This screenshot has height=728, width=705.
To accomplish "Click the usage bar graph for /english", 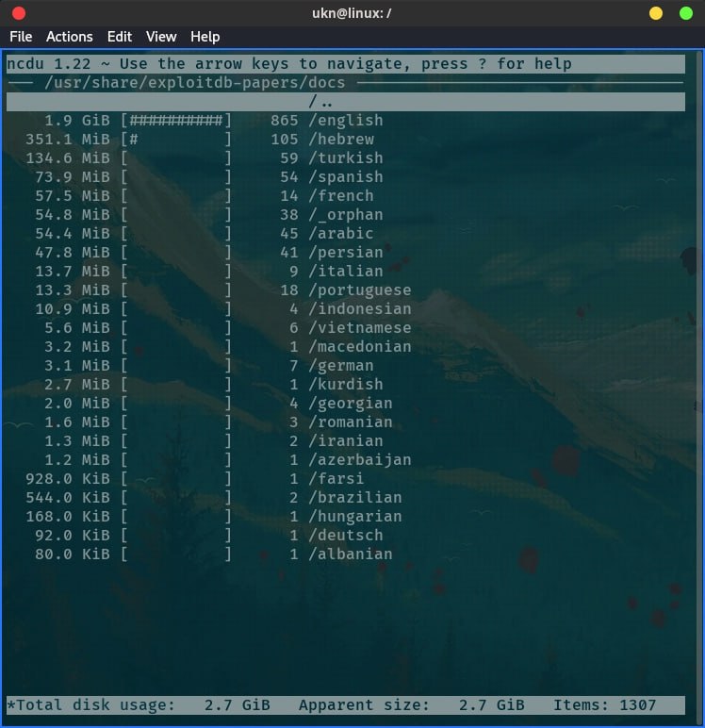I will pyautogui.click(x=176, y=121).
